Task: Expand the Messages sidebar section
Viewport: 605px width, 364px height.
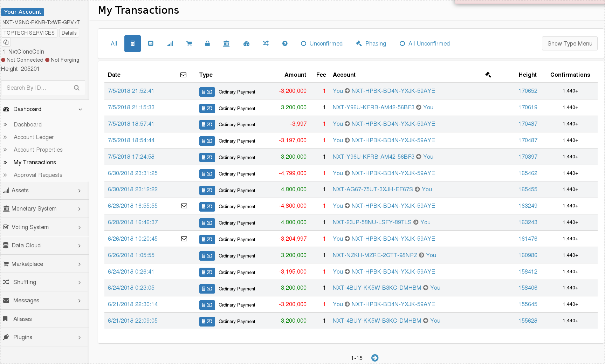Action: click(44, 300)
